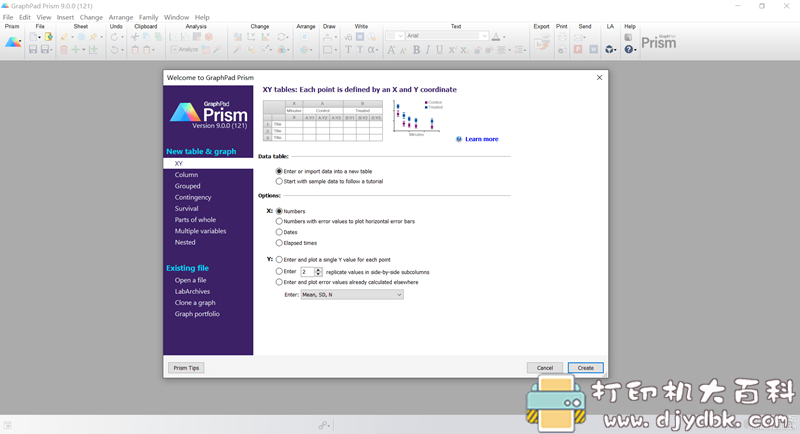Viewport: 800px width, 434px height.
Task: Select 'Numbers with error values' X option
Action: [279, 221]
